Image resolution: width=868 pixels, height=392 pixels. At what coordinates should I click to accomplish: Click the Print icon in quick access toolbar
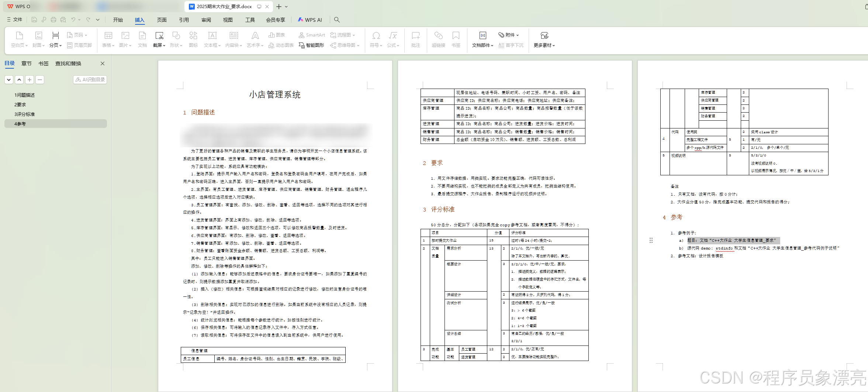53,20
